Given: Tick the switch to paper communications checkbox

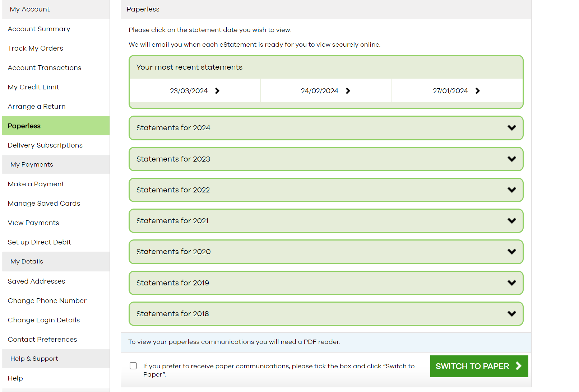Looking at the screenshot, I should pyautogui.click(x=133, y=366).
